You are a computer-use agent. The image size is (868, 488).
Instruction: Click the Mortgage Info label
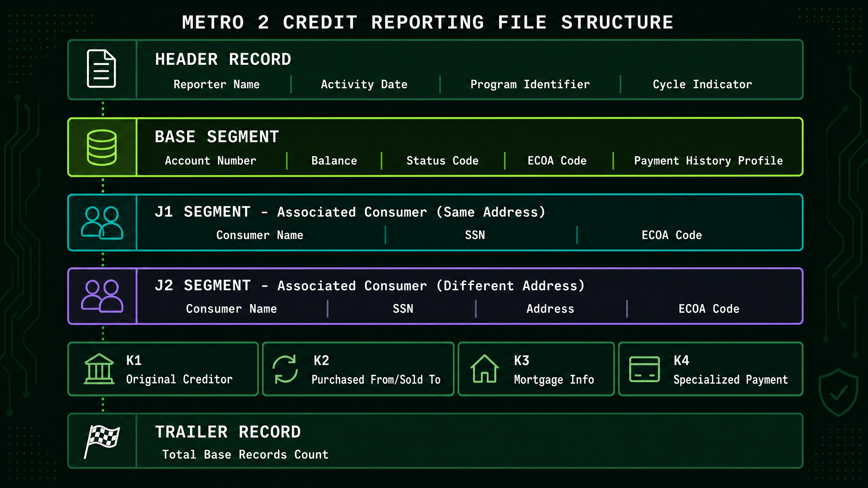(x=554, y=380)
